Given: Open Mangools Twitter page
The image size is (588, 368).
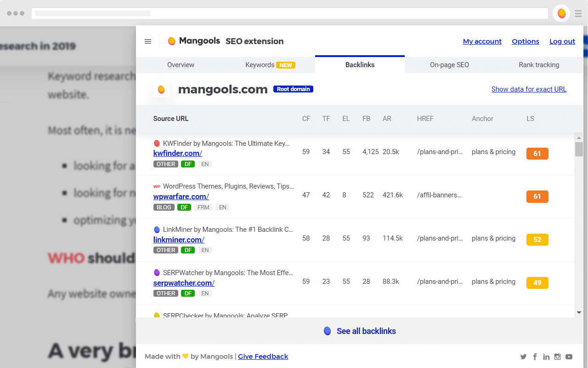Looking at the screenshot, I should pos(523,356).
